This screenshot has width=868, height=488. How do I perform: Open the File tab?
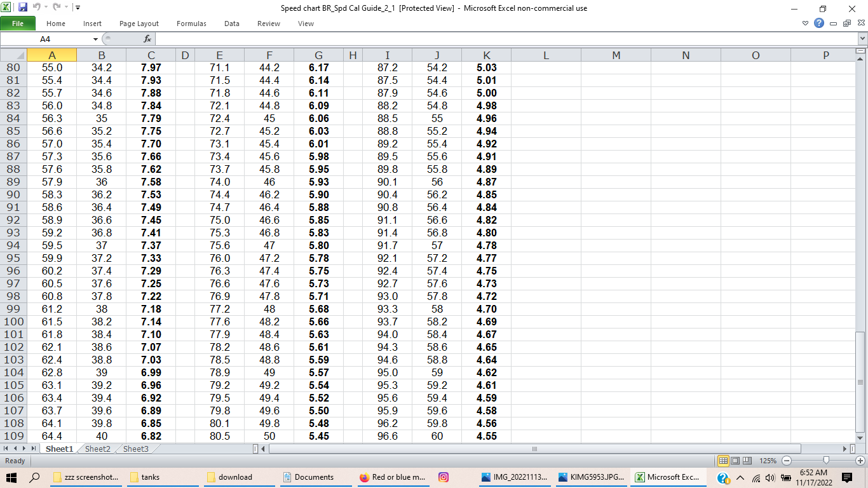pos(18,24)
